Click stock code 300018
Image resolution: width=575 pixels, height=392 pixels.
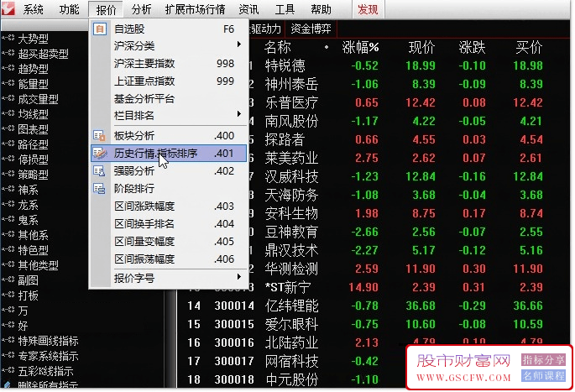[x=234, y=379]
